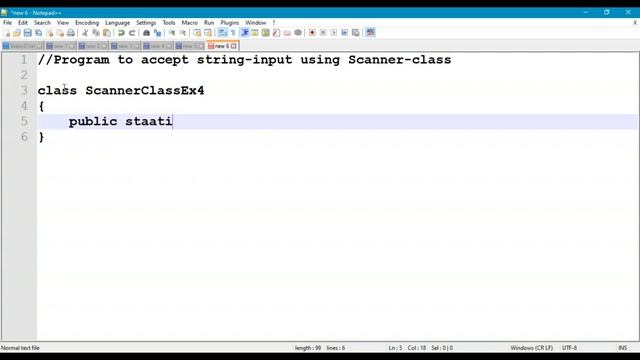Open the Plugins menu
Screen dimensions: 640x360
(230, 23)
